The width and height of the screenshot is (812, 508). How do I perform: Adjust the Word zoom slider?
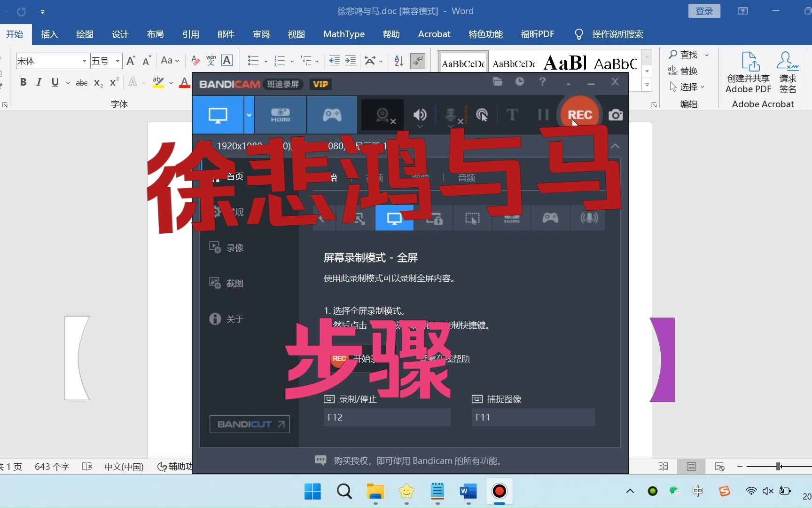click(x=779, y=466)
